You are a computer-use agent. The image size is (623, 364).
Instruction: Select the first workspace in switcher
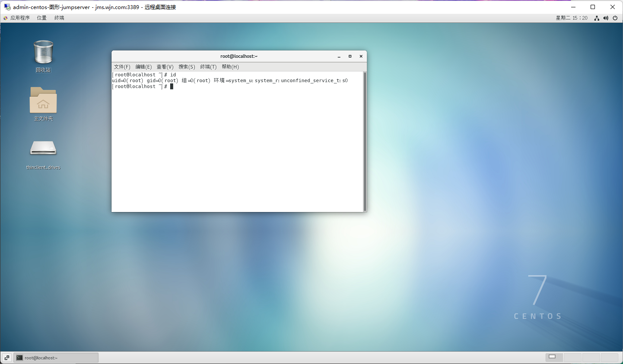pyautogui.click(x=553, y=357)
